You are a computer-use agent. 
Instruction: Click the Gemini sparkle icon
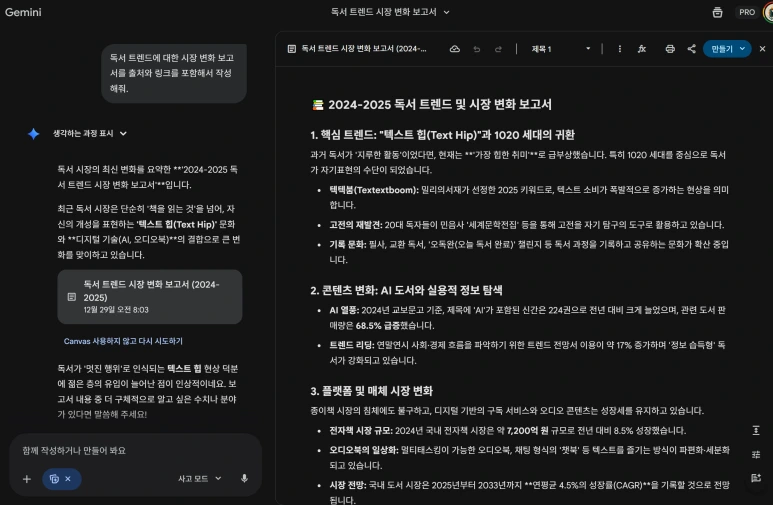coord(34,134)
